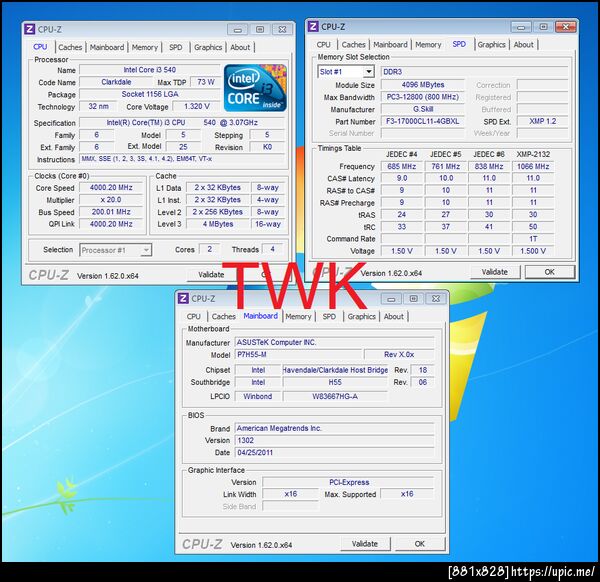Click the Core Voltage value '1.320 V'

tap(197, 106)
